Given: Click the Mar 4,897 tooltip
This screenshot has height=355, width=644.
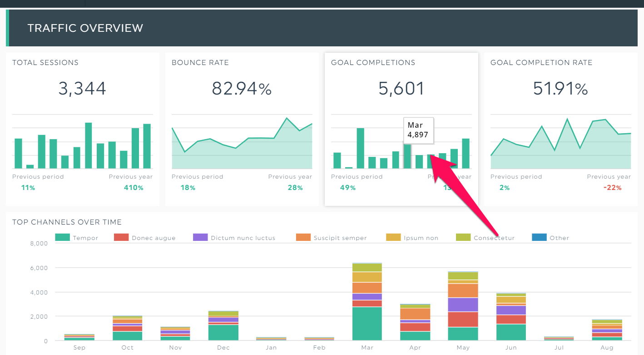Looking at the screenshot, I should pyautogui.click(x=418, y=130).
